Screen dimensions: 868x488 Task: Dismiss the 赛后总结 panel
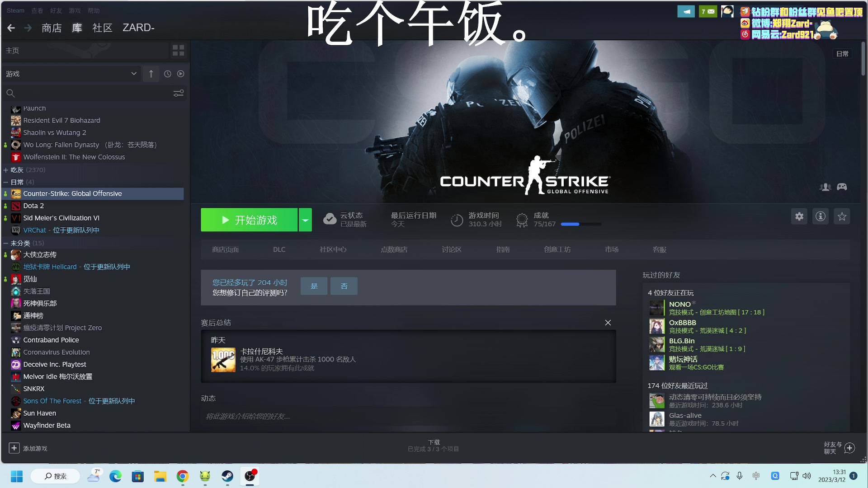click(608, 323)
